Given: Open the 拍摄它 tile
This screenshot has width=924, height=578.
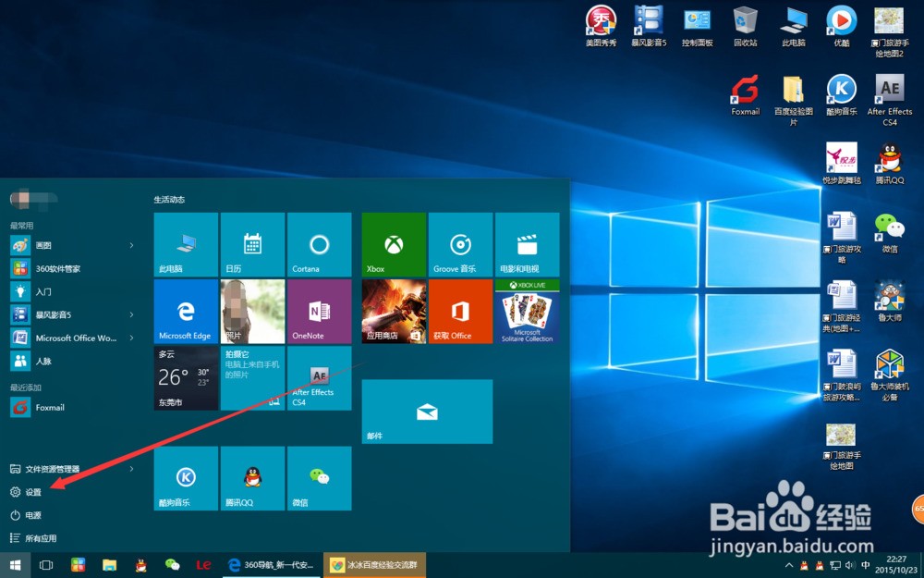Looking at the screenshot, I should click(252, 378).
